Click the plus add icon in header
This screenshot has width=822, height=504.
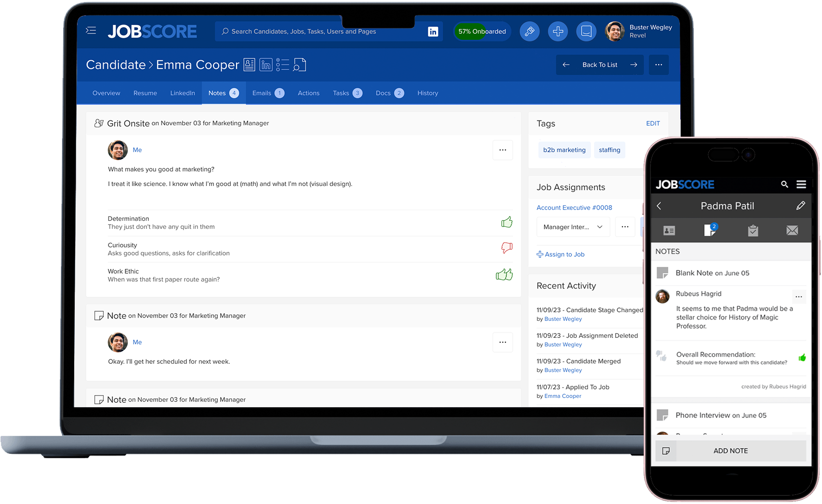(x=558, y=31)
